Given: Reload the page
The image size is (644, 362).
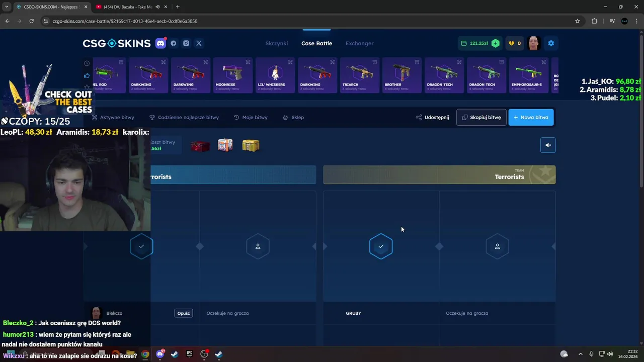Looking at the screenshot, I should point(31,21).
